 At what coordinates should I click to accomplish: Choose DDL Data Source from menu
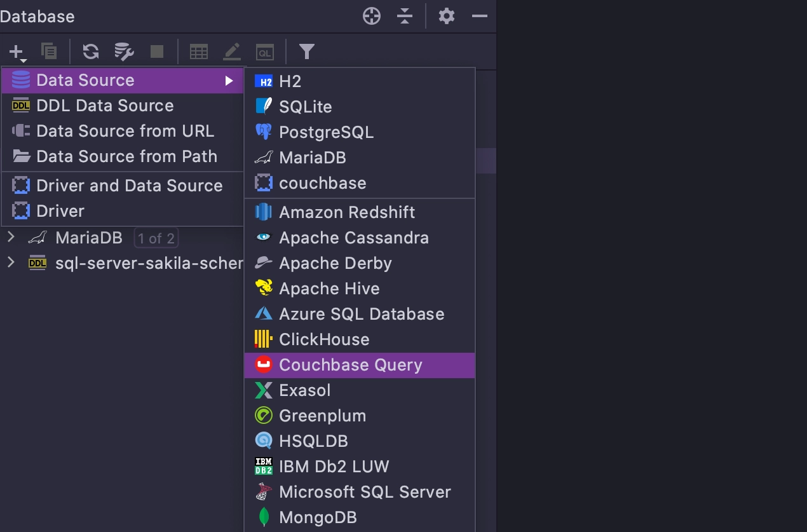click(123, 106)
